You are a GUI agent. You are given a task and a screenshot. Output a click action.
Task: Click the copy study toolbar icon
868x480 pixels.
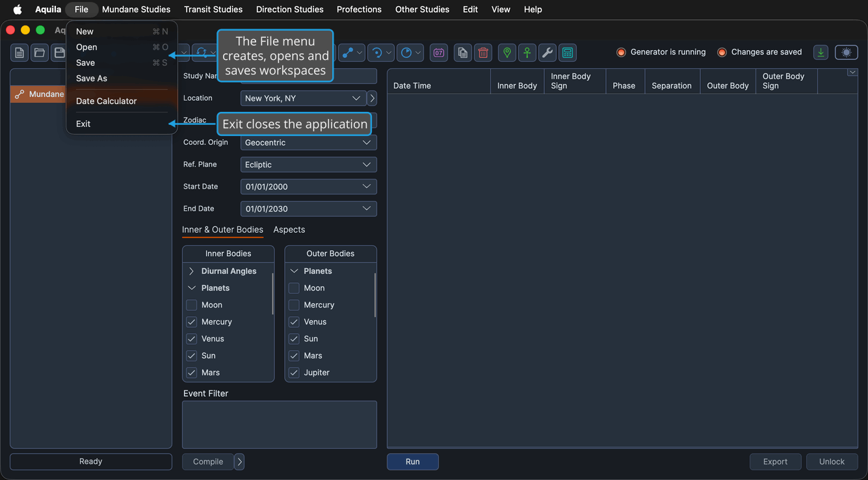tap(463, 53)
